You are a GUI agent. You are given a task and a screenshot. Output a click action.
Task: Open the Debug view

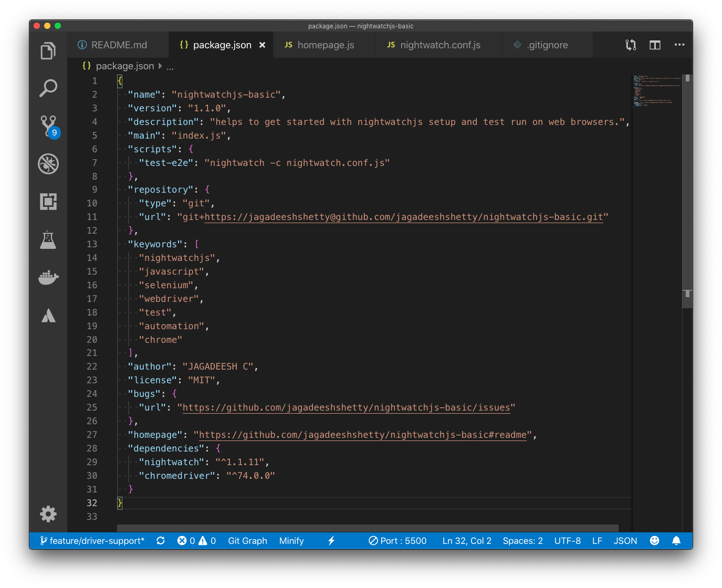click(x=48, y=164)
